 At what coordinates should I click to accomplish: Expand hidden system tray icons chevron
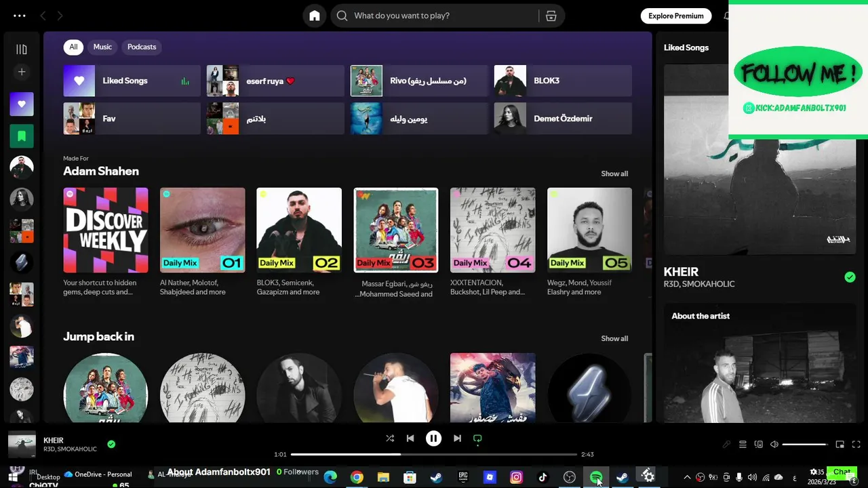(x=687, y=477)
